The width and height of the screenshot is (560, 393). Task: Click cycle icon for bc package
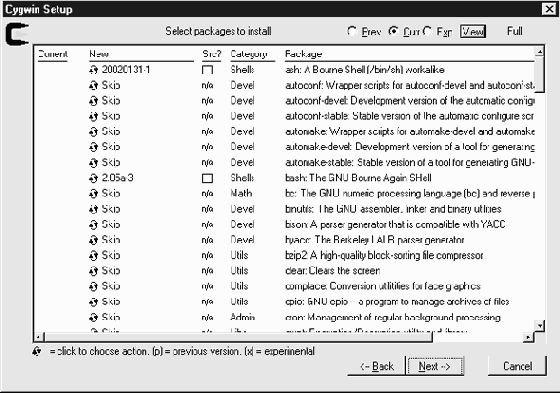pyautogui.click(x=93, y=194)
